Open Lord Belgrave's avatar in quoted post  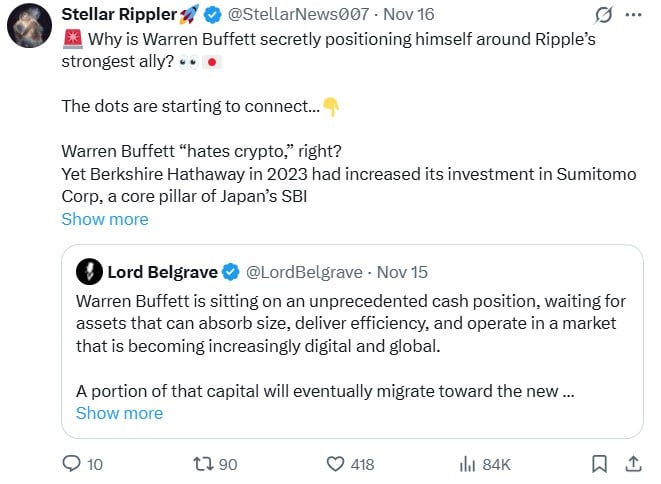coord(91,271)
